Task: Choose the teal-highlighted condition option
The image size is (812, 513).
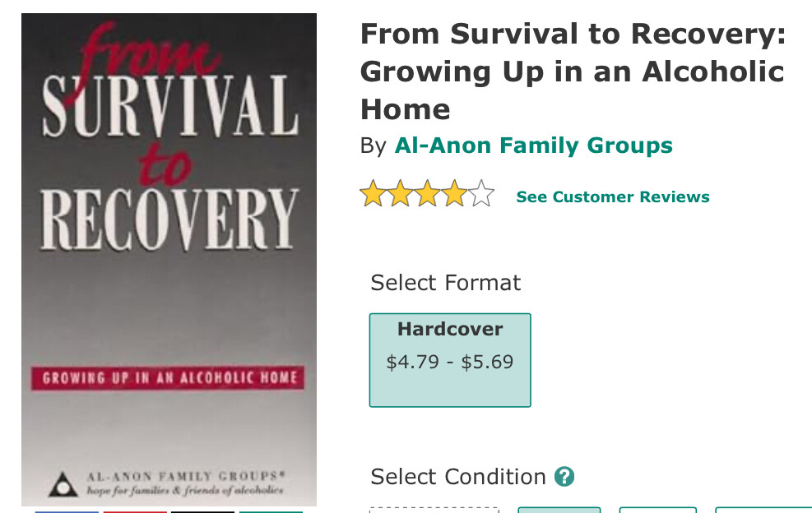Action: coord(559,510)
